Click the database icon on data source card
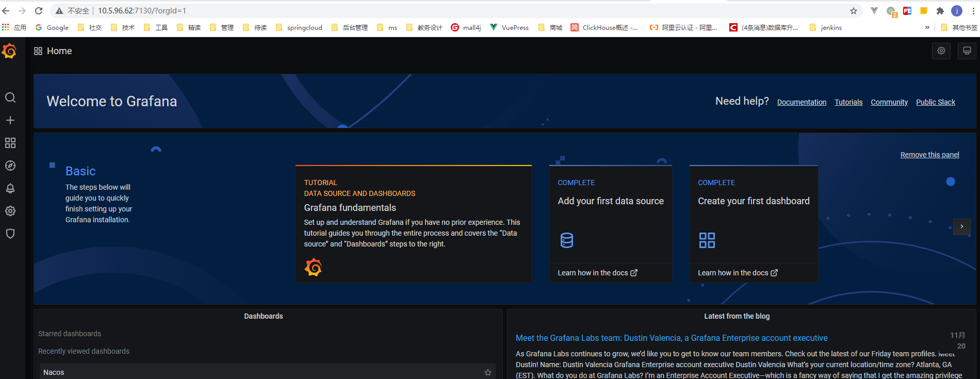Viewport: 980px width, 379px height. tap(567, 240)
